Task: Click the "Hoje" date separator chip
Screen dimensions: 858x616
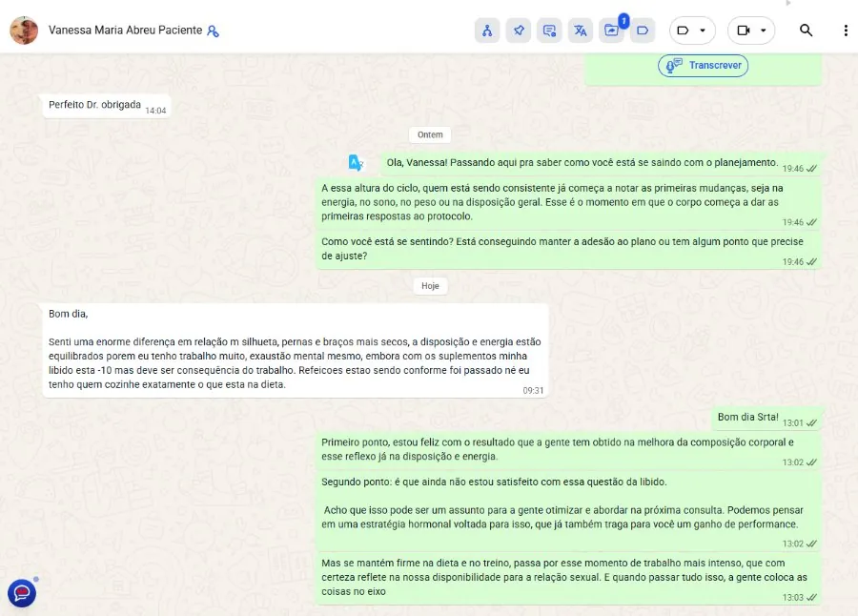Action: tap(430, 286)
